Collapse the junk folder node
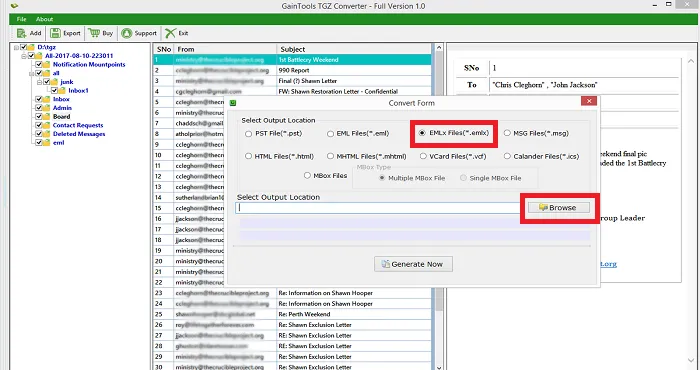700x370 pixels. click(x=39, y=82)
